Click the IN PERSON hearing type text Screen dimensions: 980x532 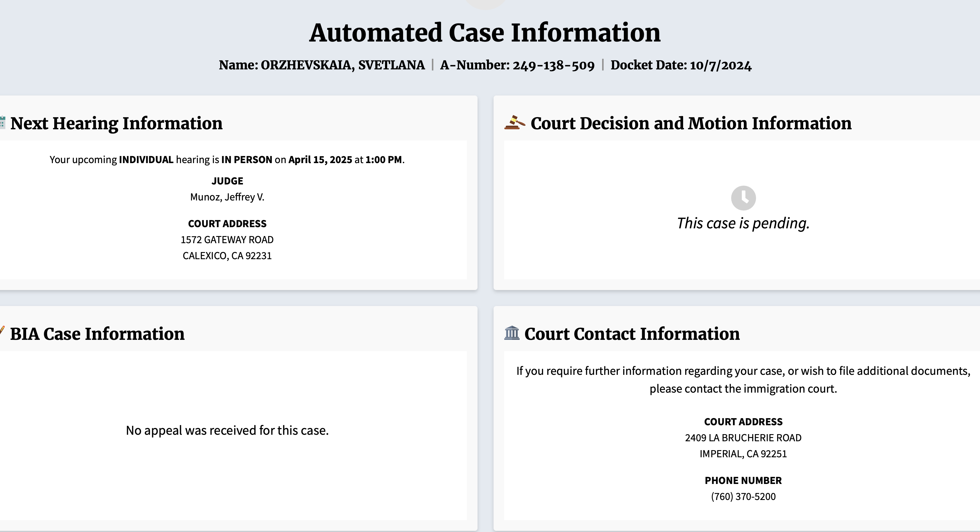pyautogui.click(x=247, y=160)
